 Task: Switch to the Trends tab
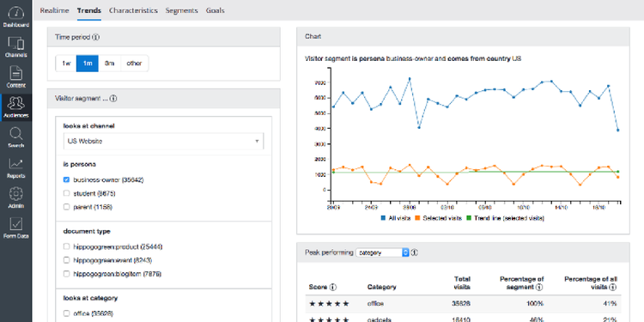coord(89,10)
